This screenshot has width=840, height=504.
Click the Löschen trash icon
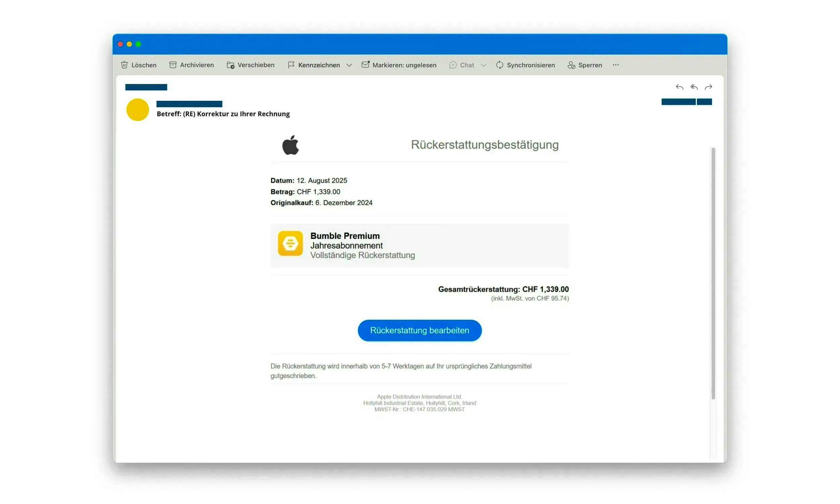[x=124, y=65]
